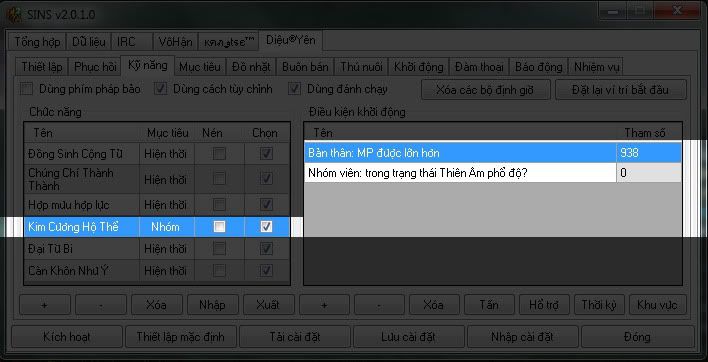Click Nhóm target cell of Kim Cương Hộ Thể
This screenshot has height=362, width=708.
coord(166,227)
